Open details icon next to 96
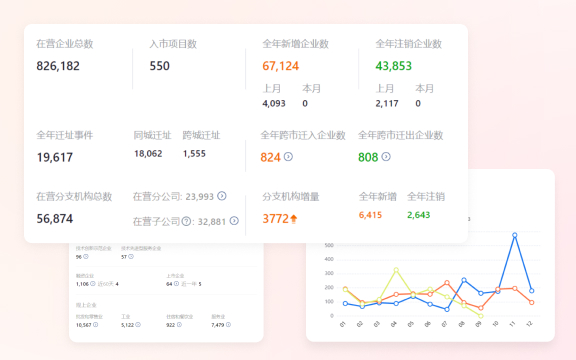The image size is (576, 360). (x=86, y=257)
